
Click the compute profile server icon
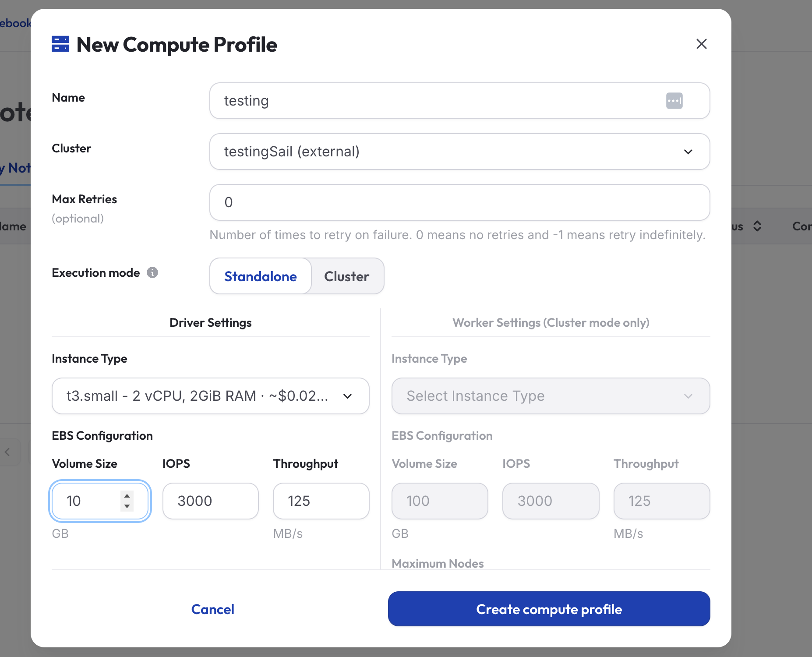[60, 44]
